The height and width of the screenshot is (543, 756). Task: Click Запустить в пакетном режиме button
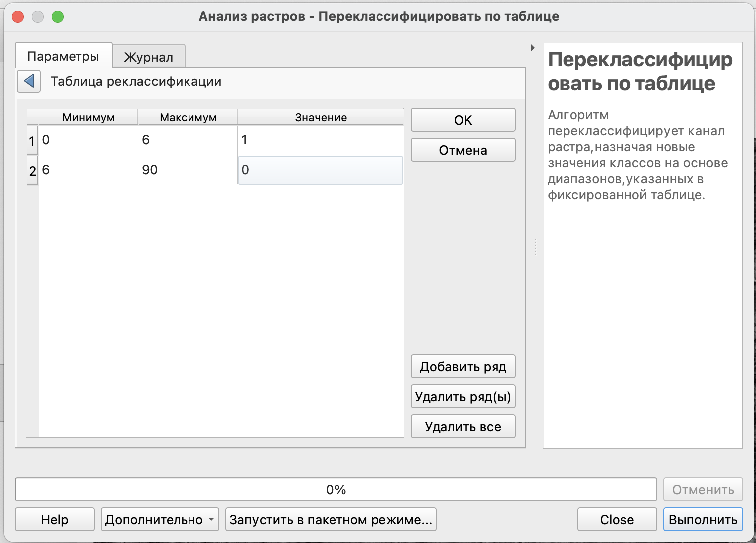[331, 520]
